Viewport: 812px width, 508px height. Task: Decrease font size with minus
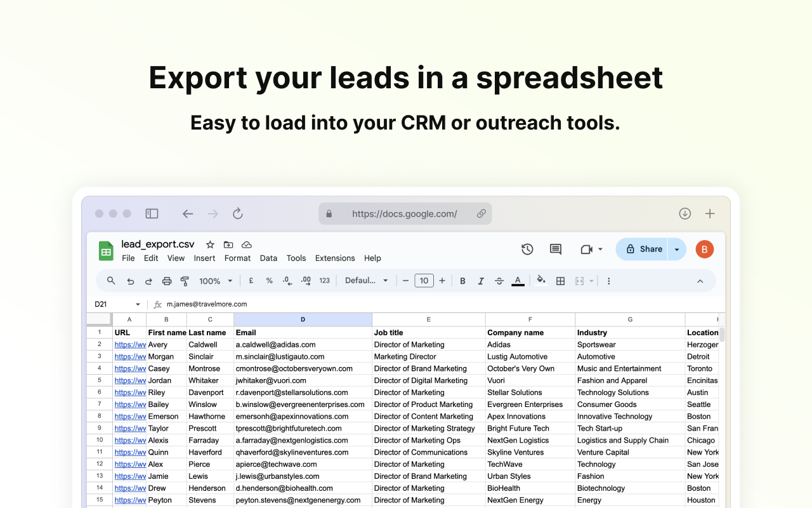[405, 281]
